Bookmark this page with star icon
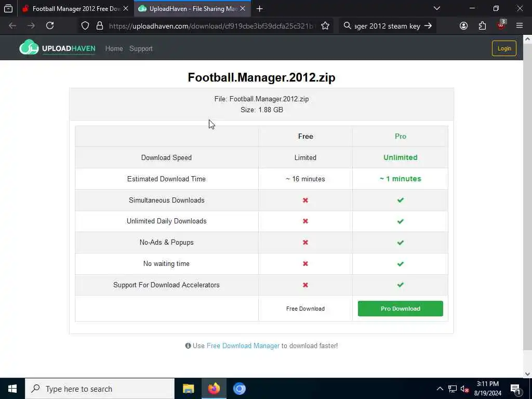Image resolution: width=532 pixels, height=399 pixels. click(x=325, y=26)
